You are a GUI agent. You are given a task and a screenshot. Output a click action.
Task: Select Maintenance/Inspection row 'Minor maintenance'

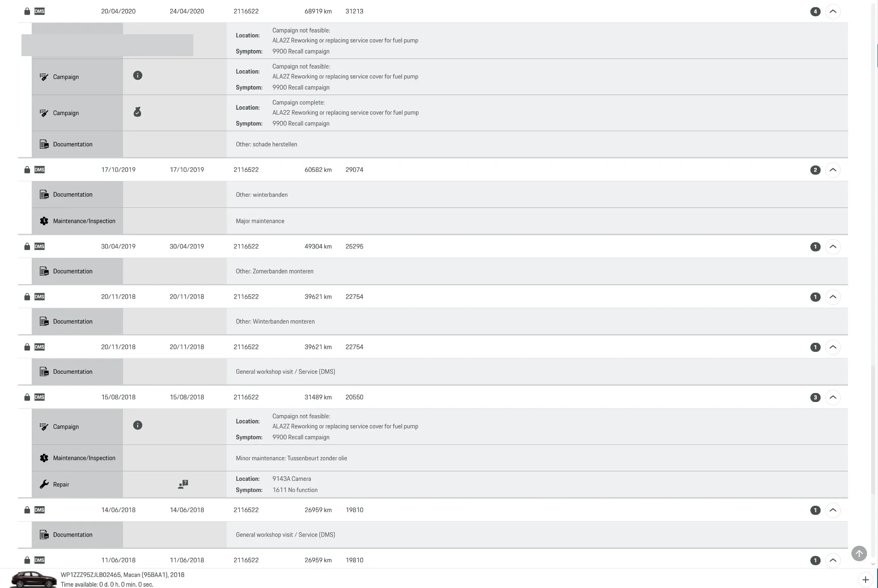[x=292, y=458]
